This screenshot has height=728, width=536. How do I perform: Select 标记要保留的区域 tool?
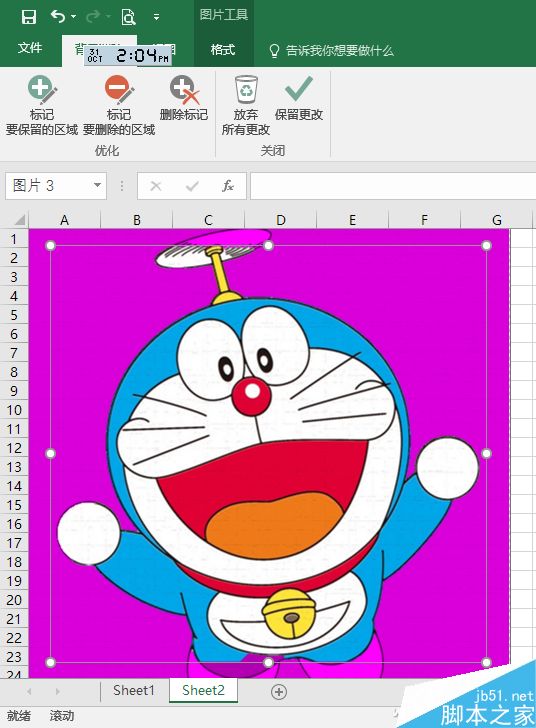[x=42, y=106]
